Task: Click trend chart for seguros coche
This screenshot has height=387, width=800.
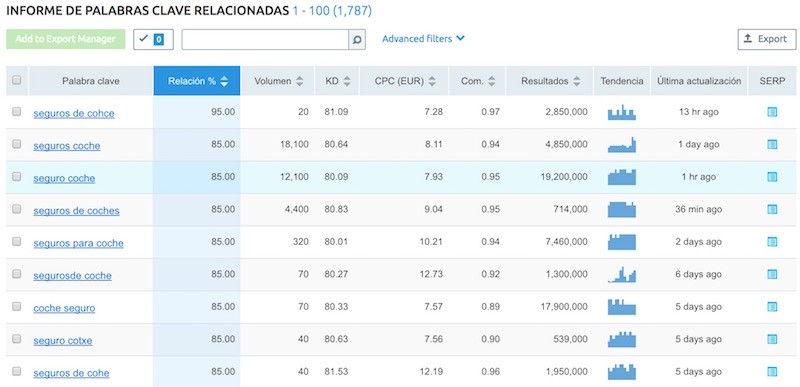Action: [621, 145]
